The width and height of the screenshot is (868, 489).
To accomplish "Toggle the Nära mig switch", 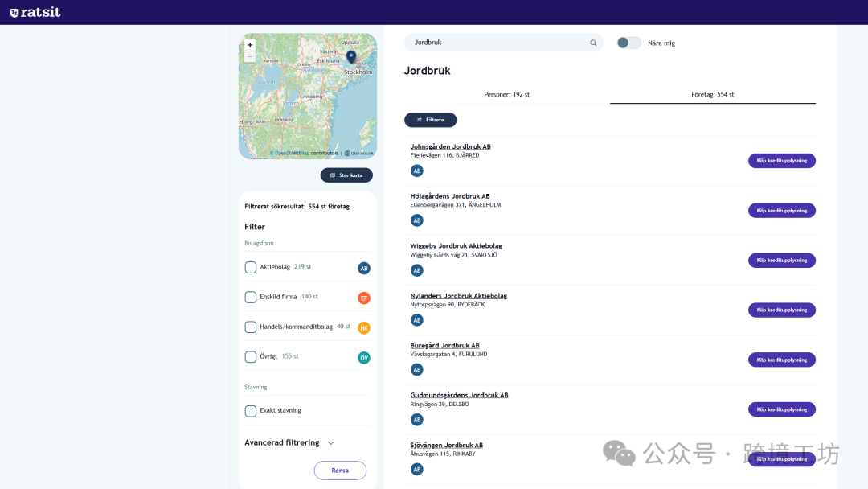I will click(628, 43).
